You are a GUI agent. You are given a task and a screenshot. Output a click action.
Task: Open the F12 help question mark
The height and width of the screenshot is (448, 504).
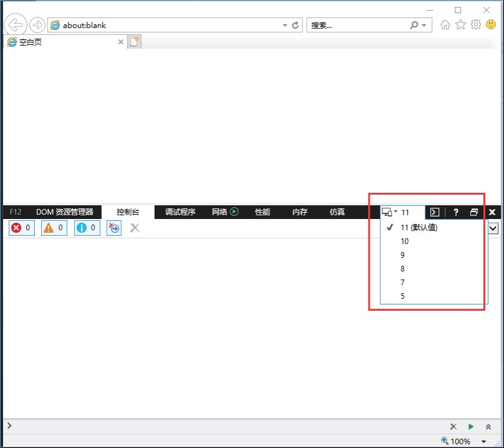(455, 212)
